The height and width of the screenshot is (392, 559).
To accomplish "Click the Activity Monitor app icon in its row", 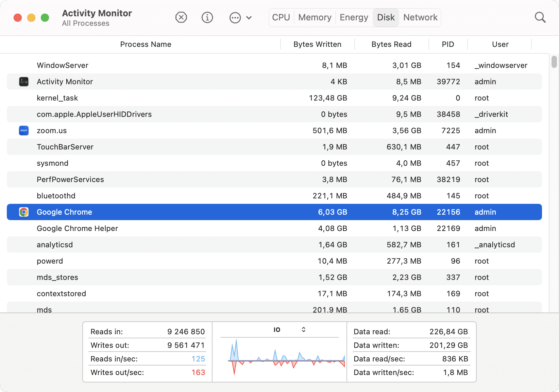I will (23, 82).
